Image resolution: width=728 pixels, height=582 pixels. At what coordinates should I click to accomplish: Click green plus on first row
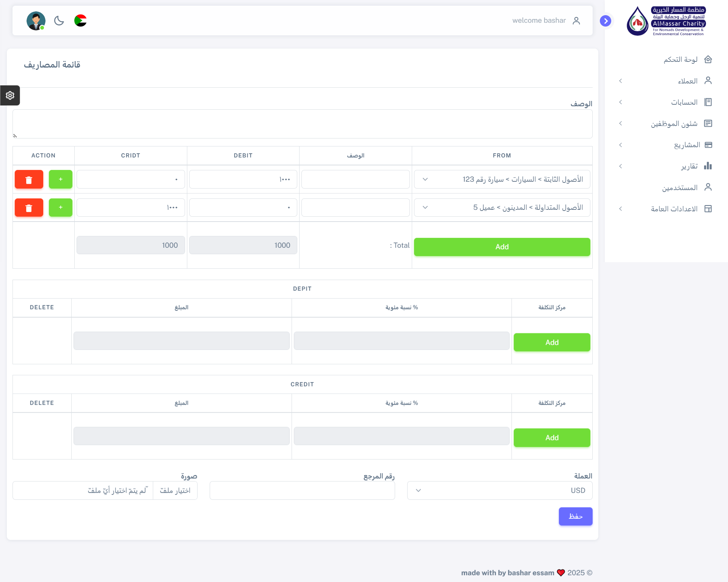[x=61, y=179]
